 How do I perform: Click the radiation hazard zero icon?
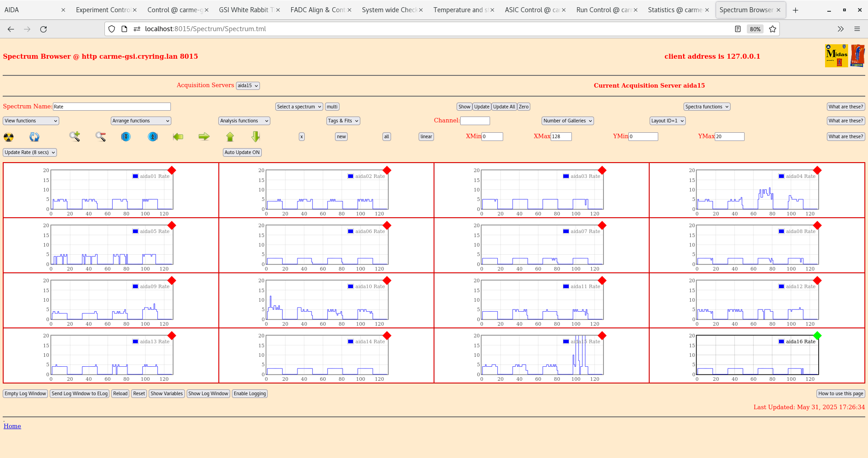pyautogui.click(x=8, y=137)
